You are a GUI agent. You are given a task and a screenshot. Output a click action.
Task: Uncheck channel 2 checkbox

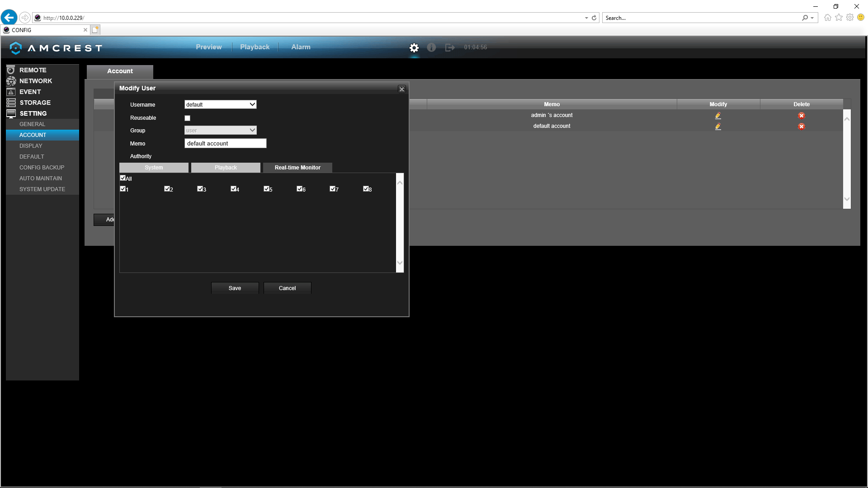[x=167, y=189]
